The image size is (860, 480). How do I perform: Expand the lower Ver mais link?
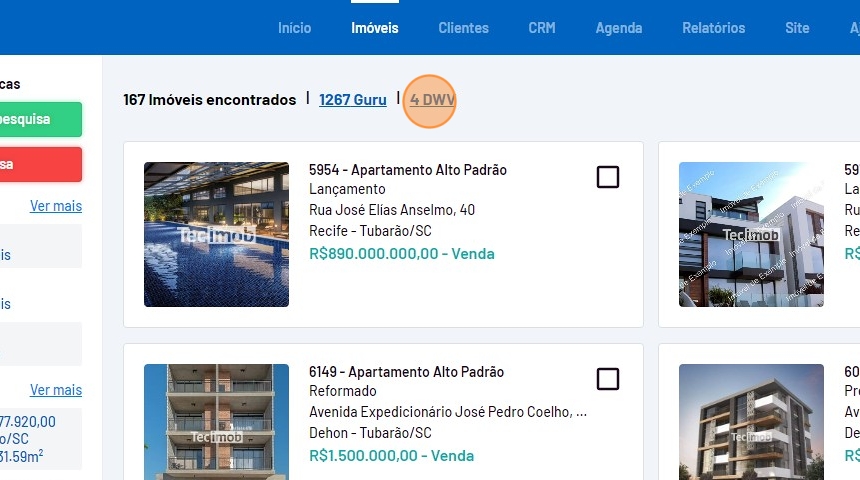point(56,390)
